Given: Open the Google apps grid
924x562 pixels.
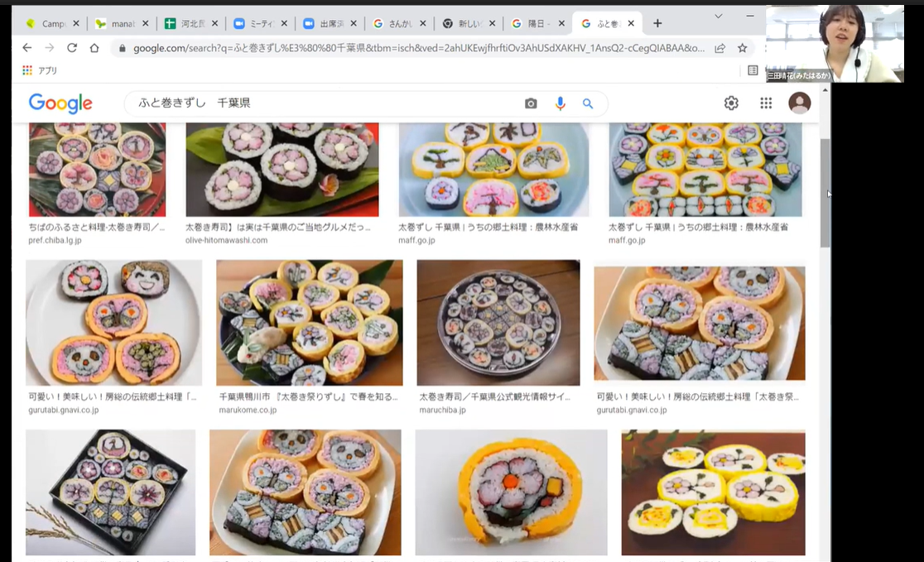Looking at the screenshot, I should (x=766, y=103).
